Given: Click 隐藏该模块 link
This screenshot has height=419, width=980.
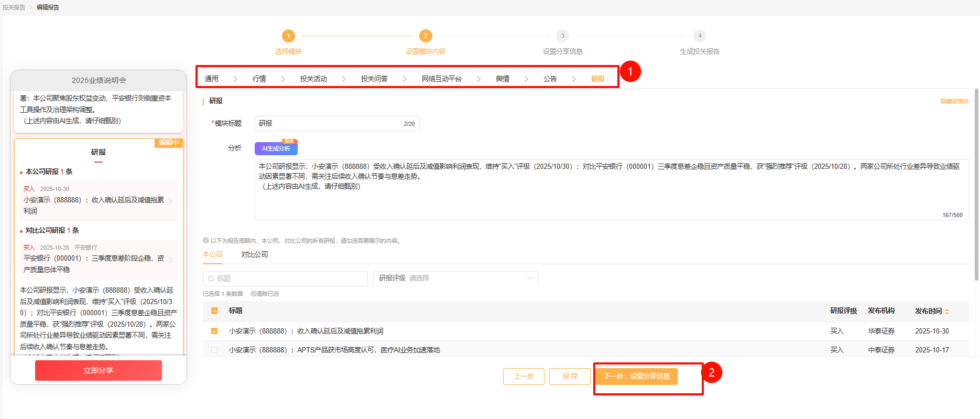Looking at the screenshot, I should 954,101.
